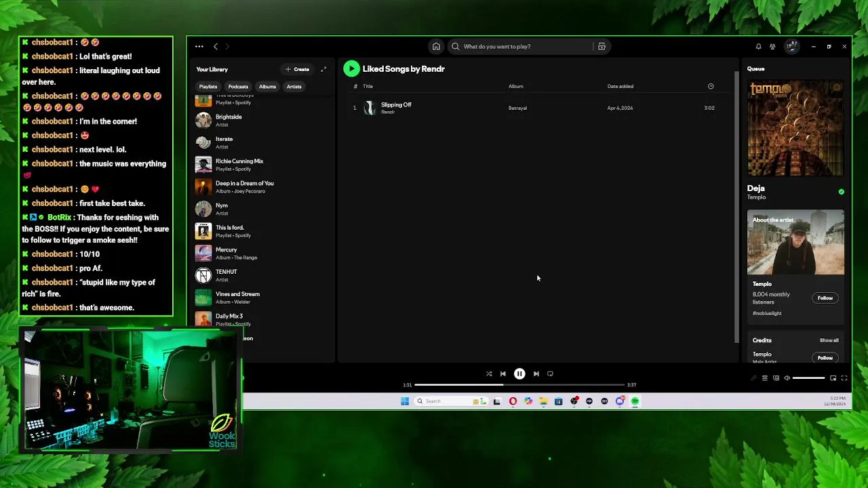Open Opera browser from the taskbar
The height and width of the screenshot is (488, 868).
tap(513, 401)
